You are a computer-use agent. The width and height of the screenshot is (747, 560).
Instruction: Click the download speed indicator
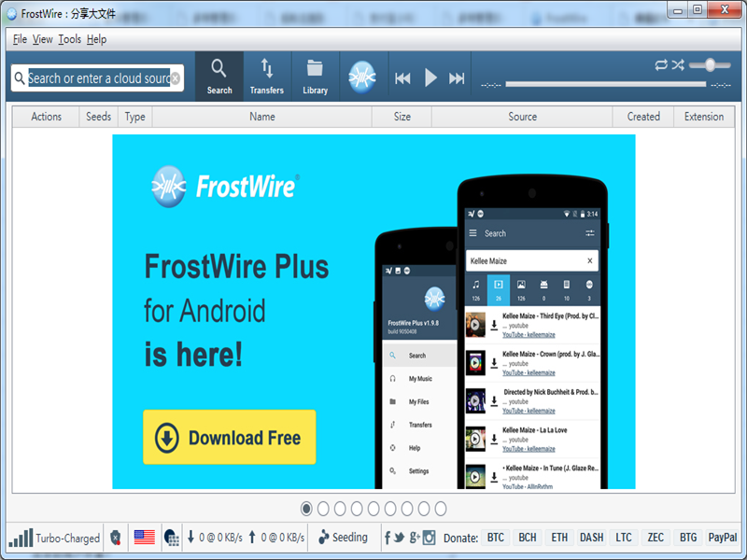pos(215,538)
